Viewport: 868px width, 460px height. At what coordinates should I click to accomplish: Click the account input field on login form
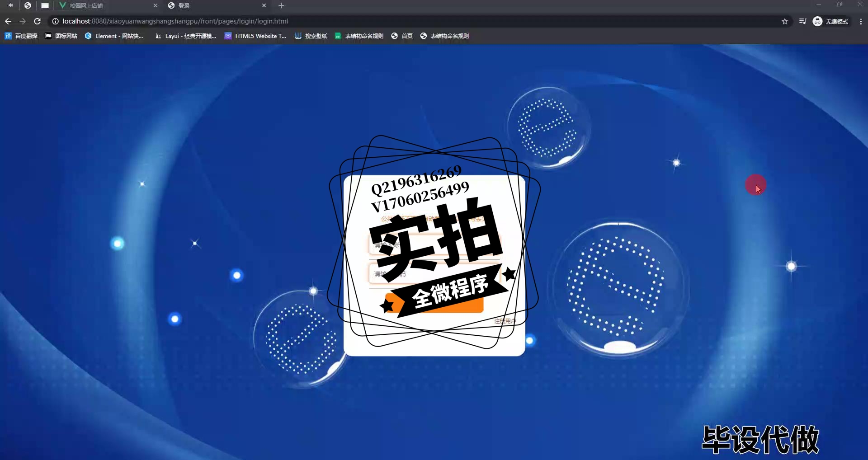[x=434, y=245]
